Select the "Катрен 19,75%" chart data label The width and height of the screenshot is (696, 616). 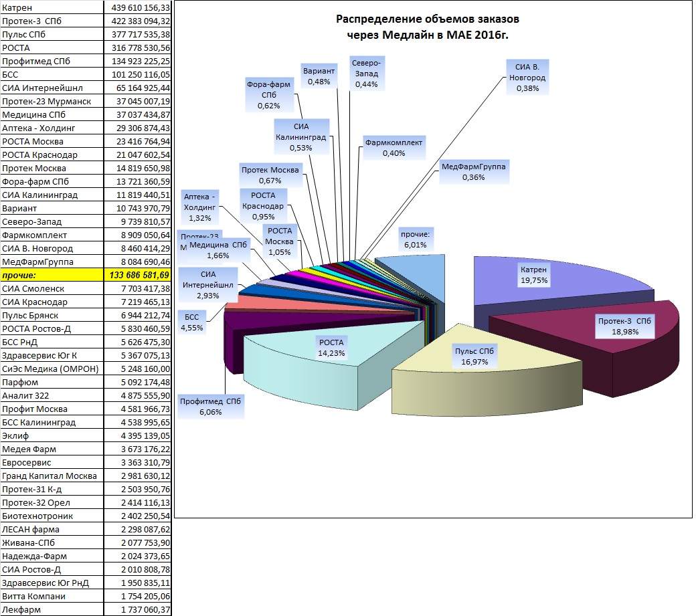click(x=534, y=275)
